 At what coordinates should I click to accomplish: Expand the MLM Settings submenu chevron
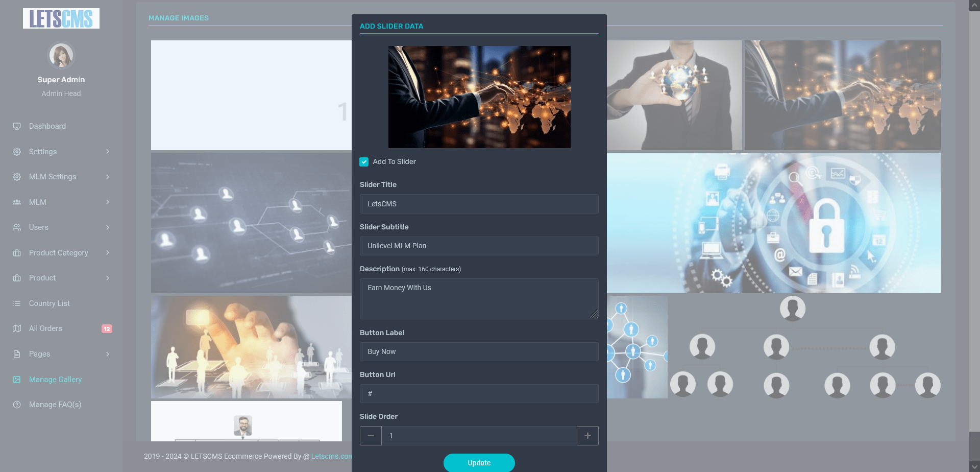click(x=108, y=177)
